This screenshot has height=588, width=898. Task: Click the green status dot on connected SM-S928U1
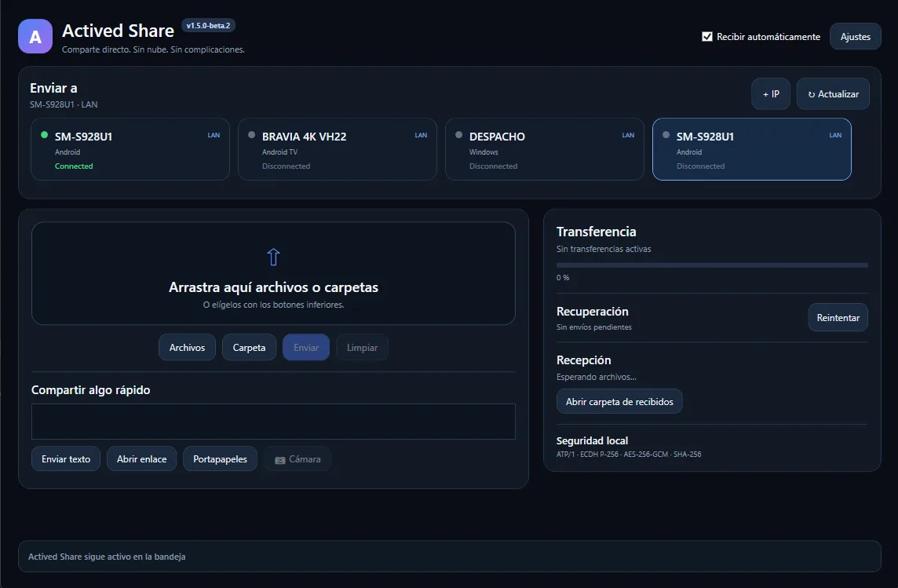[44, 135]
